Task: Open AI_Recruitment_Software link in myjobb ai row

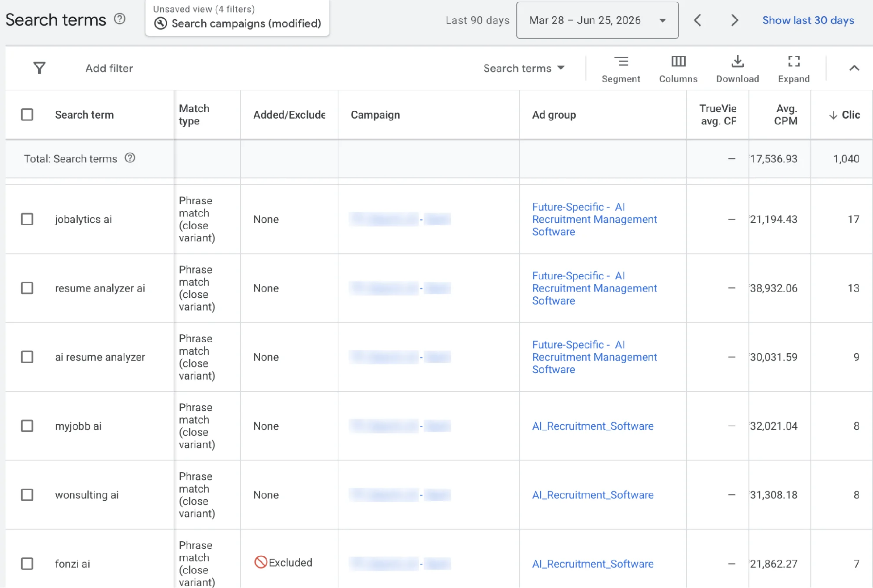Action: (x=593, y=426)
